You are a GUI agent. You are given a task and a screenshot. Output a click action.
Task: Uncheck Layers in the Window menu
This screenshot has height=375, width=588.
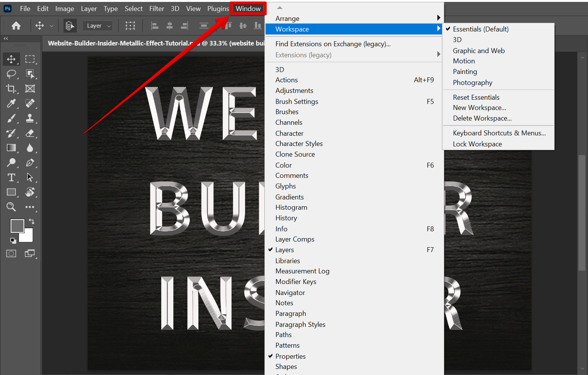285,249
